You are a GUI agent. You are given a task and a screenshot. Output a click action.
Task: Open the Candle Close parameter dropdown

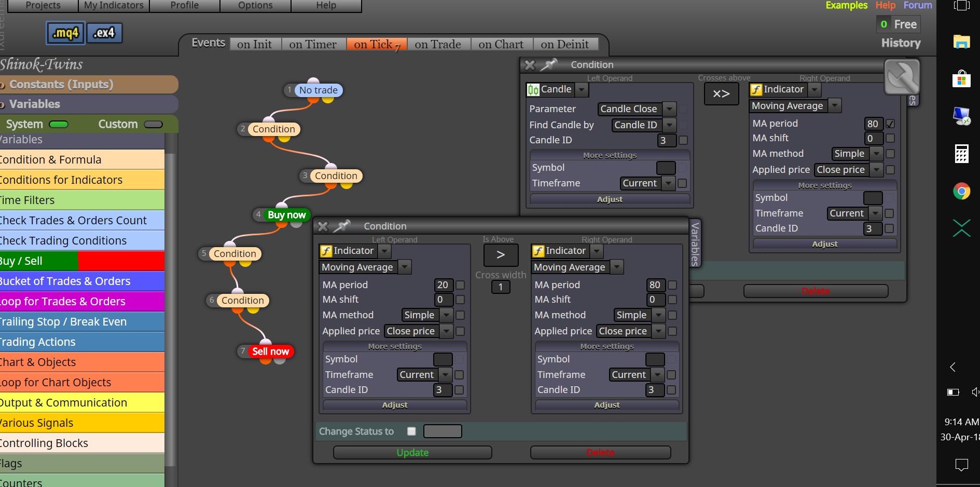[637, 109]
